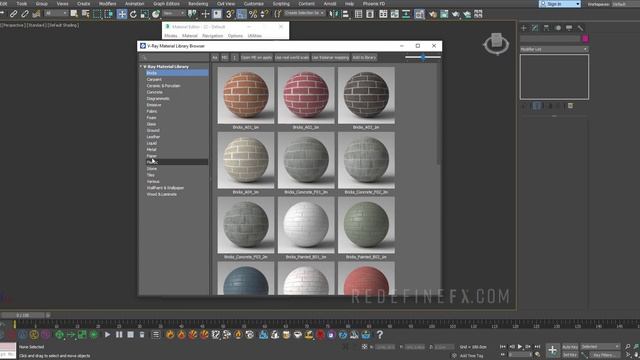Toggle Use real-world scale option
This screenshot has height=360, width=640.
click(292, 58)
